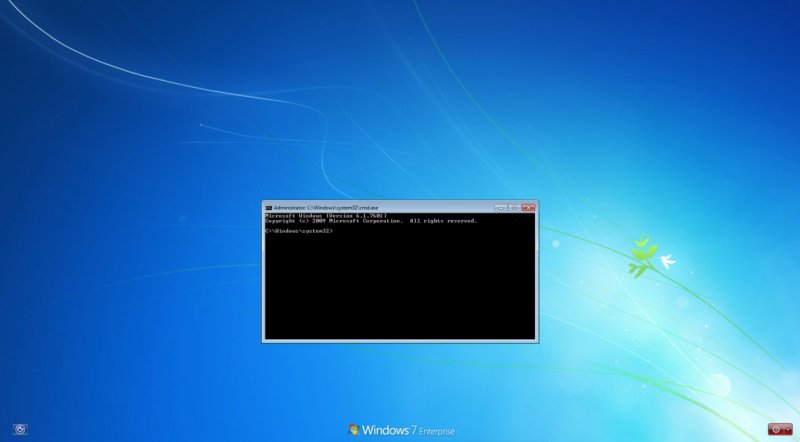Click the C:\Windows\system32> prompt line
The width and height of the screenshot is (800, 442).
(298, 231)
